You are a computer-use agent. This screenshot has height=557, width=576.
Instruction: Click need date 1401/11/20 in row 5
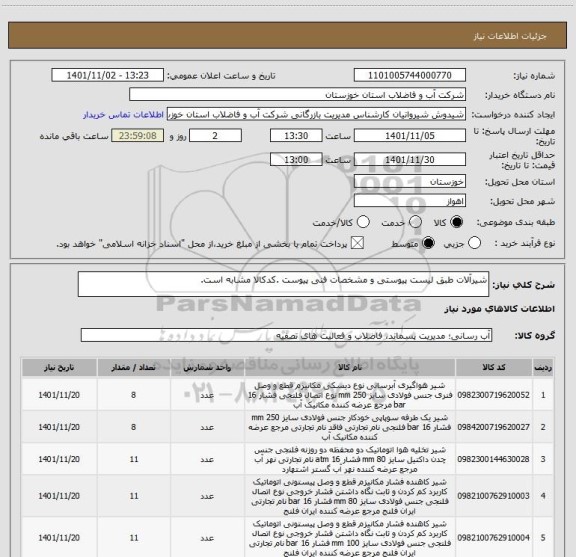(x=59, y=538)
